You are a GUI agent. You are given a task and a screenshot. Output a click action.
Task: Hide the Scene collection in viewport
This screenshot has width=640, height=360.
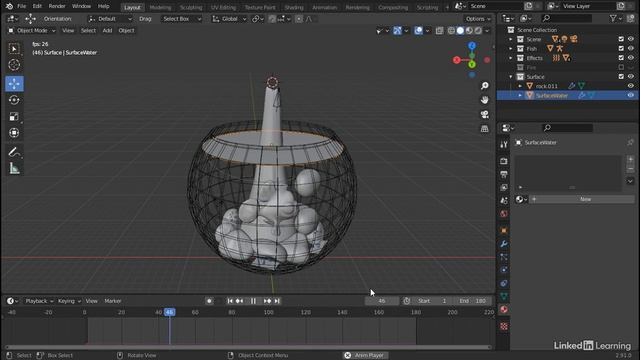coord(631,39)
